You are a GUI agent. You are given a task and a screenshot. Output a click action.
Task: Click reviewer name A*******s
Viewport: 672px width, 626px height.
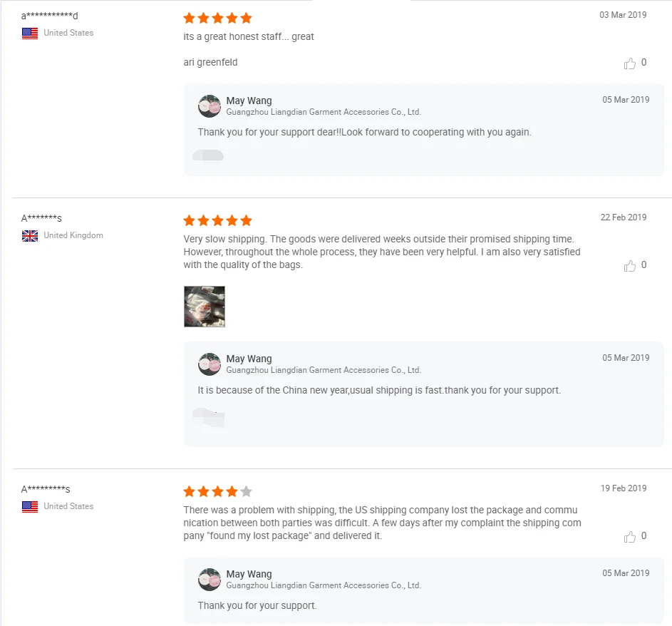[41, 218]
